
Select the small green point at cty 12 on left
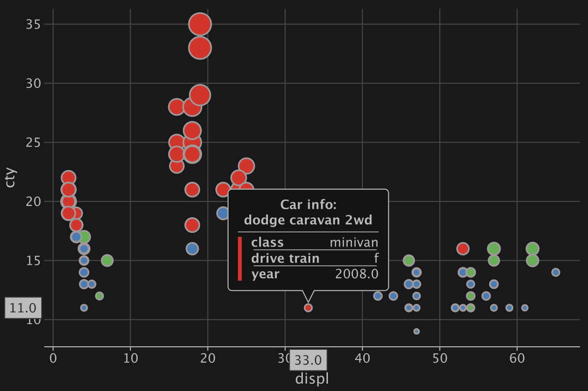click(99, 296)
